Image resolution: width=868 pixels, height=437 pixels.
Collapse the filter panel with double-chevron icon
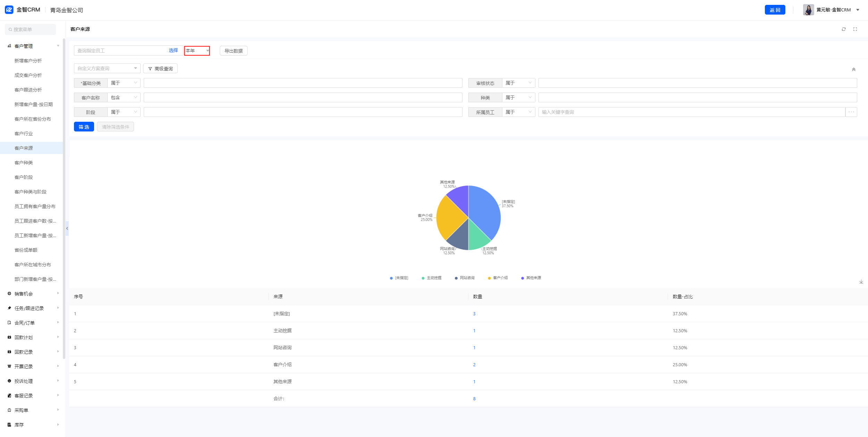(x=853, y=69)
